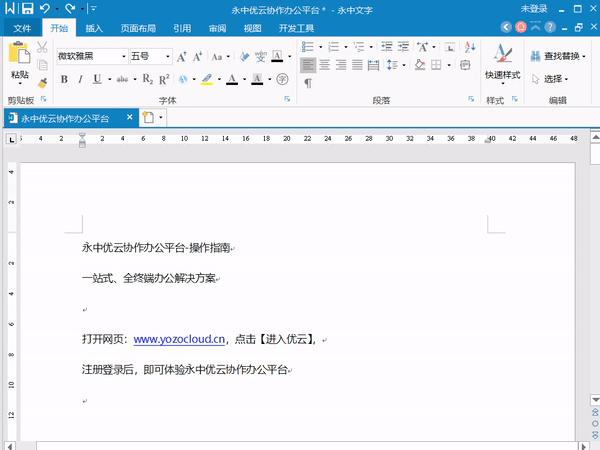The image size is (600, 450).
Task: Click the Save icon in quick access toolbar
Action: click(27, 8)
